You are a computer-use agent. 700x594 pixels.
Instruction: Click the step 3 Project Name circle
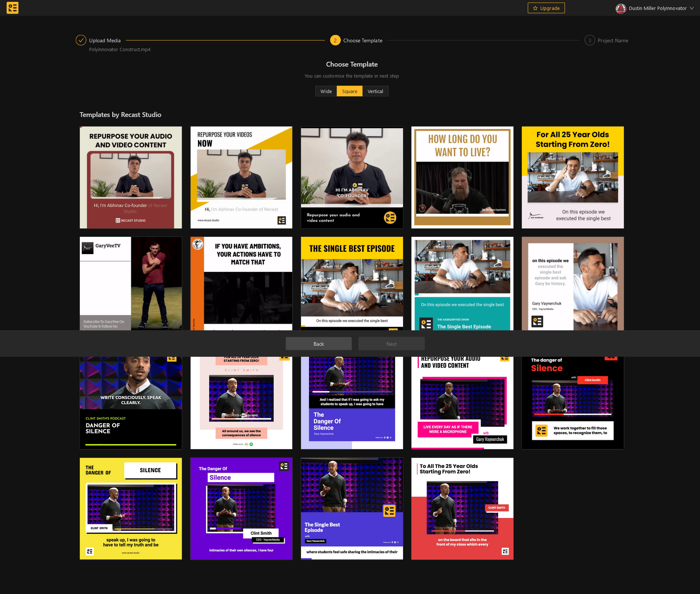click(x=590, y=40)
